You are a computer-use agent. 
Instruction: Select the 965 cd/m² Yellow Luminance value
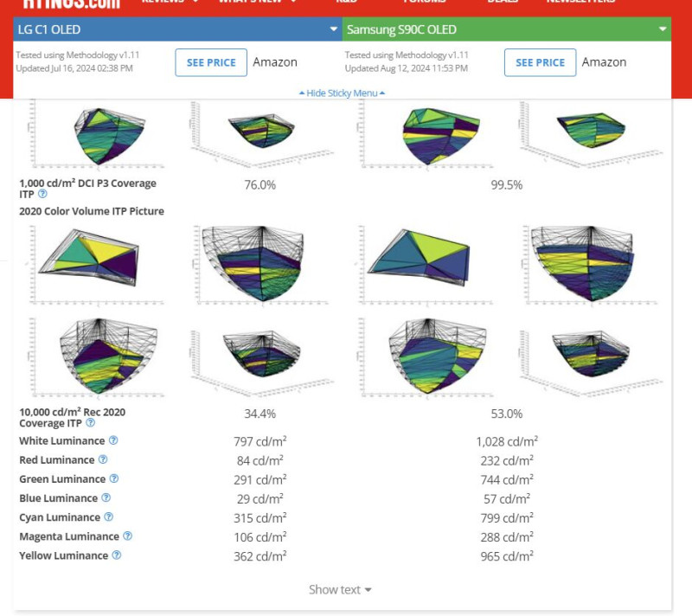pos(507,556)
